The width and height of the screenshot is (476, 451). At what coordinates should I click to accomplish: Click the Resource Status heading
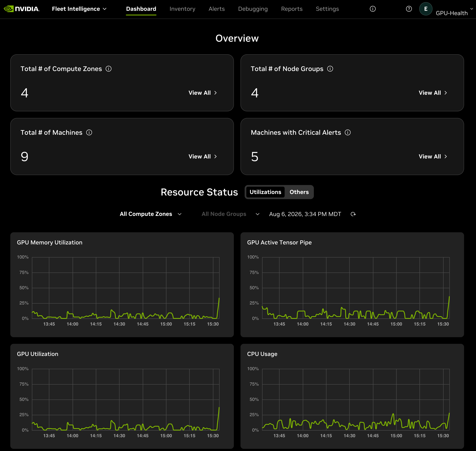pyautogui.click(x=199, y=192)
